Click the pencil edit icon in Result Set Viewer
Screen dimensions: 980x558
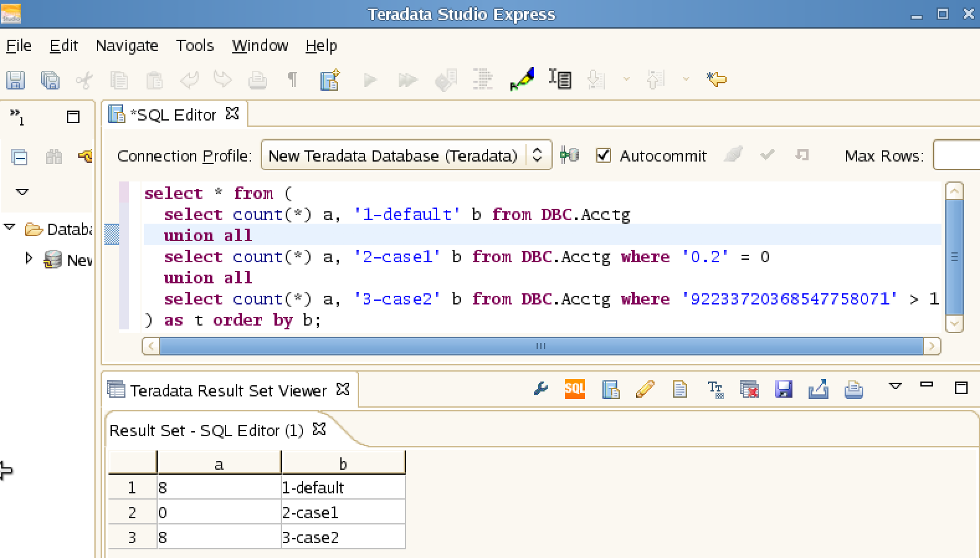(x=645, y=390)
